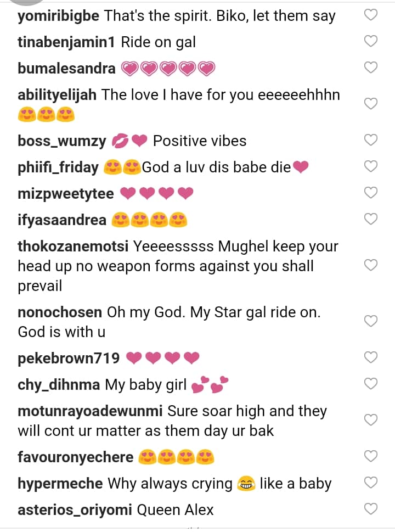Visit asterios_oriyomi's profile
This screenshot has width=395, height=532.
coord(75,509)
